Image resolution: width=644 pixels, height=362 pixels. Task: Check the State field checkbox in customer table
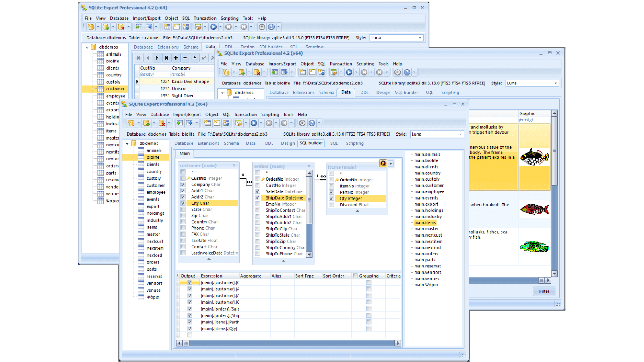pyautogui.click(x=183, y=210)
